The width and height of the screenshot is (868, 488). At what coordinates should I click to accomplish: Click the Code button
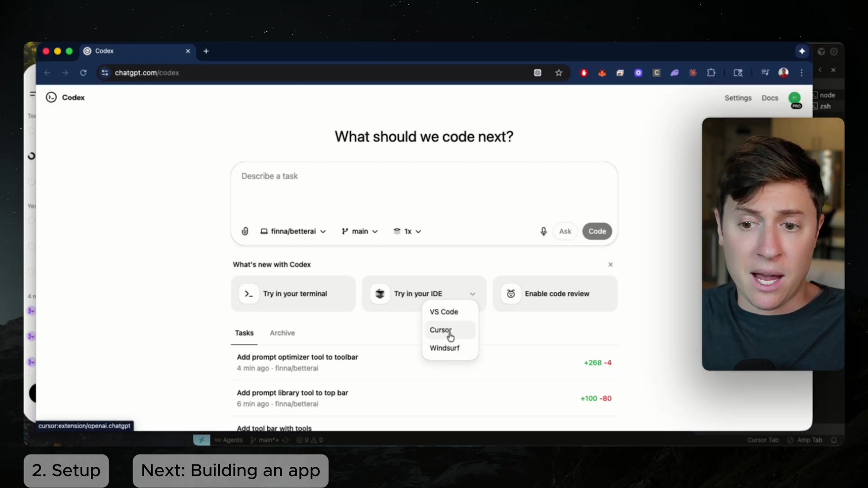597,231
